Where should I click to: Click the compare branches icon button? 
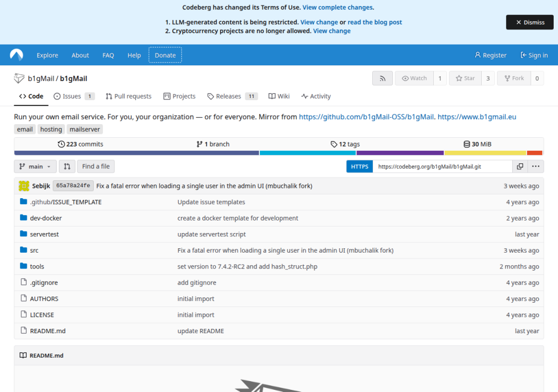coord(67,167)
